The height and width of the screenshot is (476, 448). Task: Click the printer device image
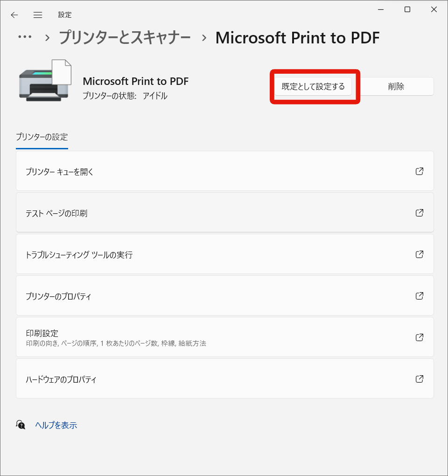(x=45, y=80)
